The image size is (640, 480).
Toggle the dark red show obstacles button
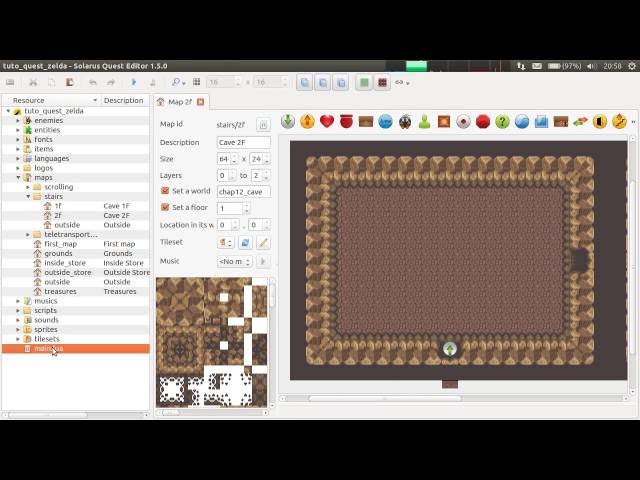[x=382, y=83]
